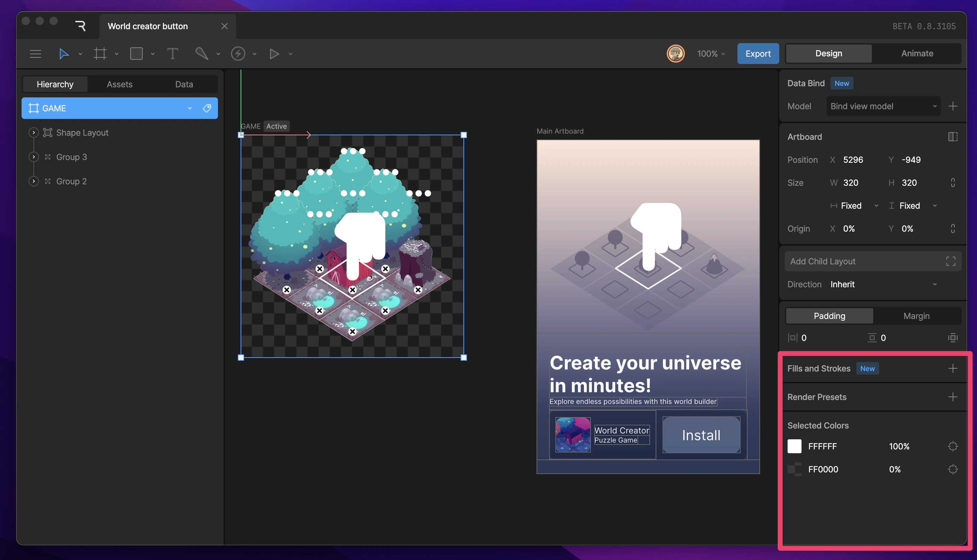This screenshot has height=560, width=977.
Task: Select the rectangle Shape tool
Action: pos(136,54)
